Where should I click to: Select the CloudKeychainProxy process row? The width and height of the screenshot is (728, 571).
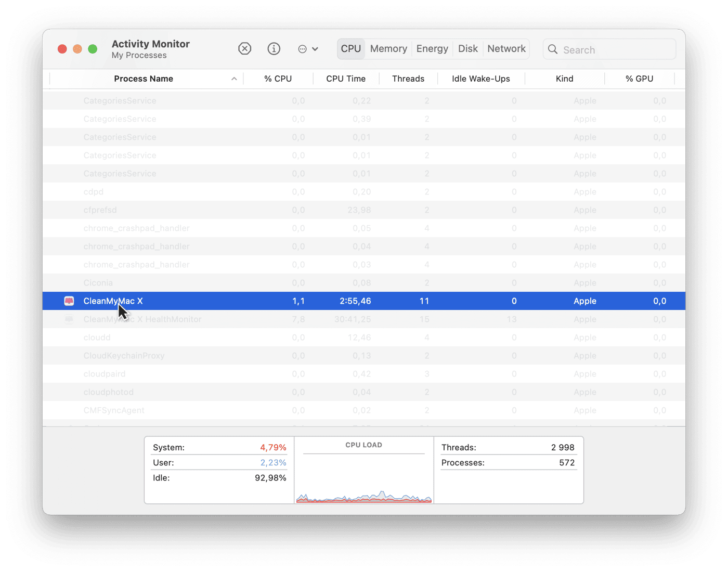[x=364, y=356]
